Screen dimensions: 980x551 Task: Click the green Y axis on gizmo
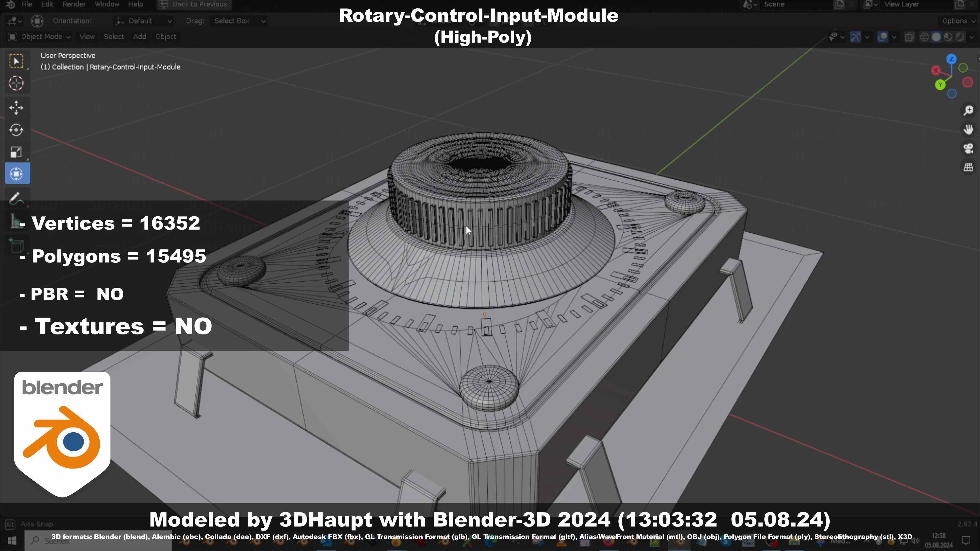(940, 85)
